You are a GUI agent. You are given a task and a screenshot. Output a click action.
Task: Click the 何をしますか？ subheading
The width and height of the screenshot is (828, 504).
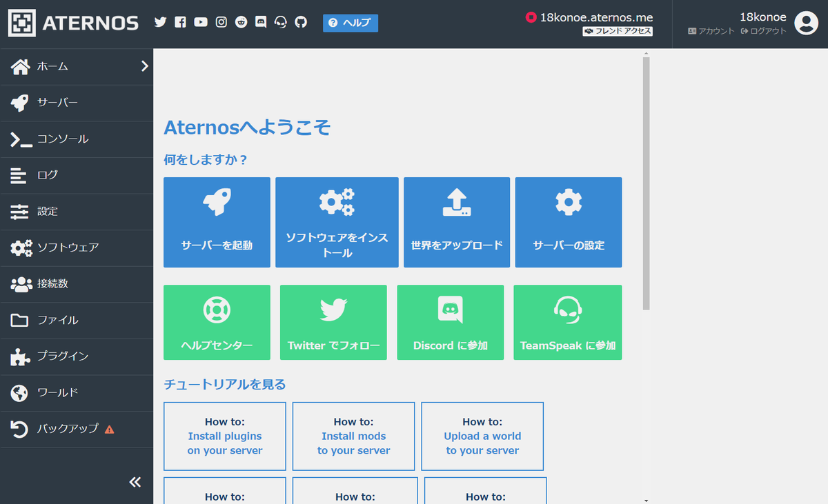(205, 160)
